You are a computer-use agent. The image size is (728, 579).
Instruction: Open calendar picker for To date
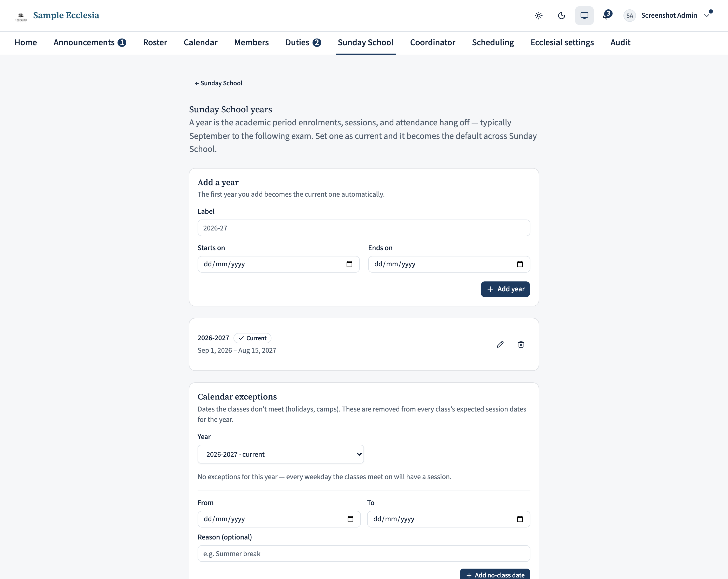tap(520, 519)
